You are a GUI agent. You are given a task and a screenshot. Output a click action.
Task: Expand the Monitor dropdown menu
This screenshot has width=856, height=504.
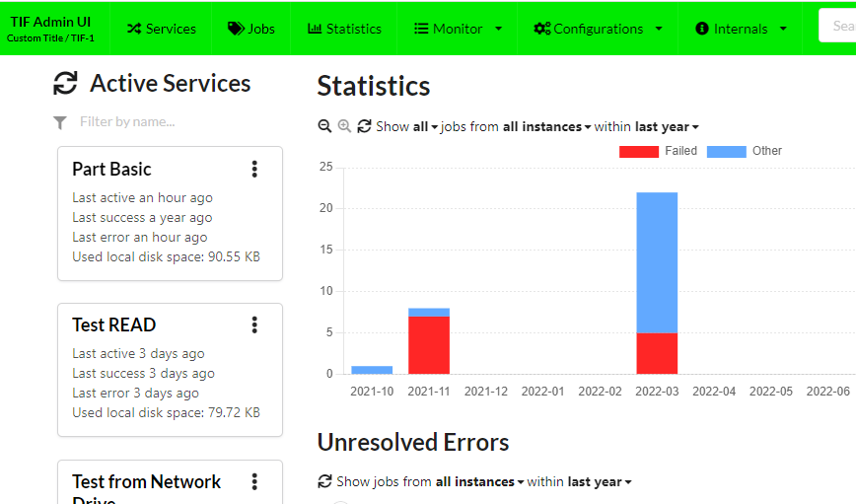click(x=458, y=29)
